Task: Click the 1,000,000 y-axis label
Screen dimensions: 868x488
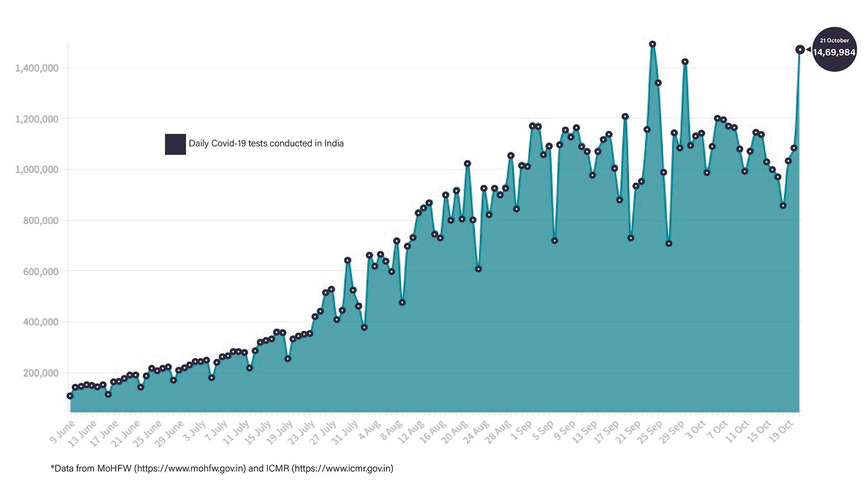Action: (37, 170)
